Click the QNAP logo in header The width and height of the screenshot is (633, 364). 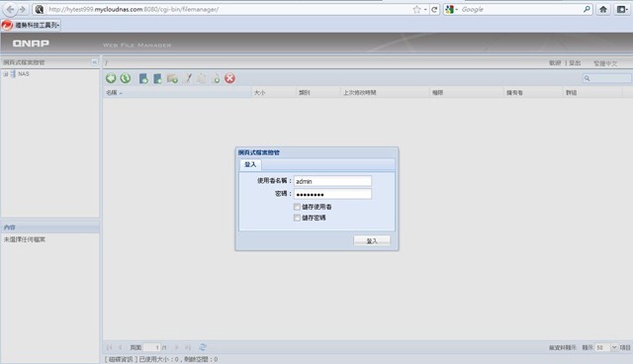(31, 44)
